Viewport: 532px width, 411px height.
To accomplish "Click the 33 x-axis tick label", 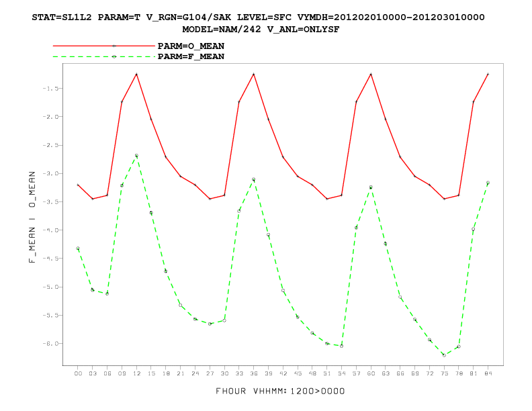I will click(x=239, y=373).
